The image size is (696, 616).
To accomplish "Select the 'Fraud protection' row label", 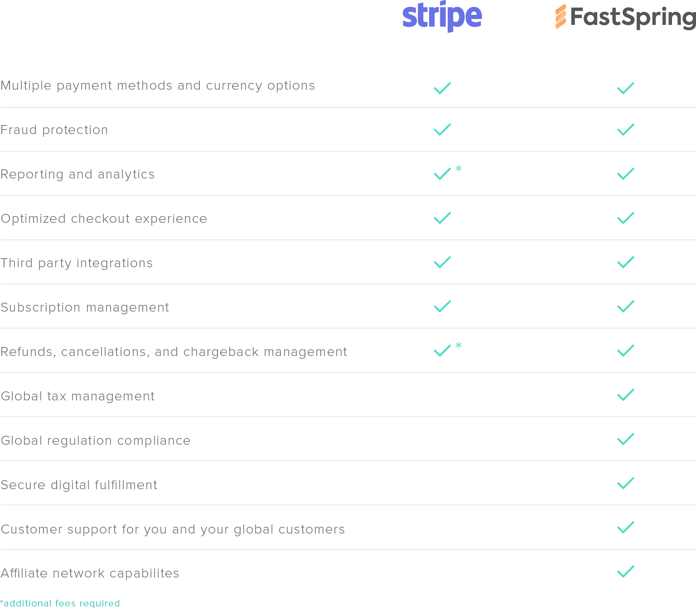I will tap(54, 130).
